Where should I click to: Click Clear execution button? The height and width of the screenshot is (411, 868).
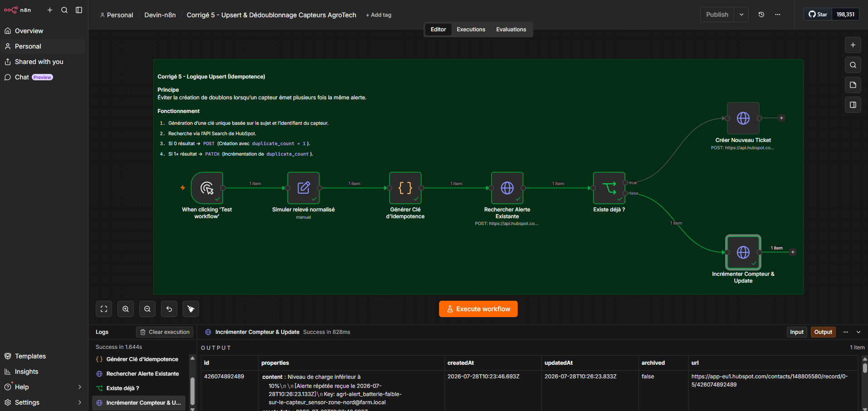click(x=165, y=332)
